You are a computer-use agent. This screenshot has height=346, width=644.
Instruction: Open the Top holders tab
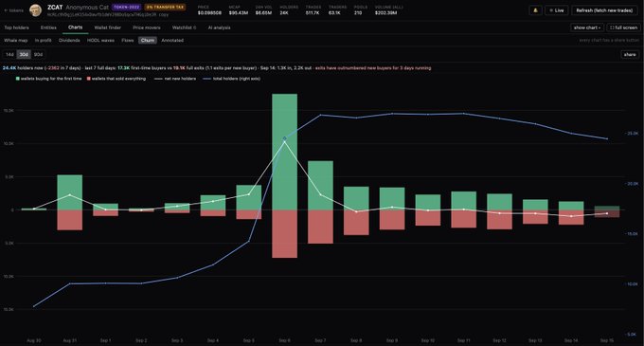pyautogui.click(x=16, y=27)
